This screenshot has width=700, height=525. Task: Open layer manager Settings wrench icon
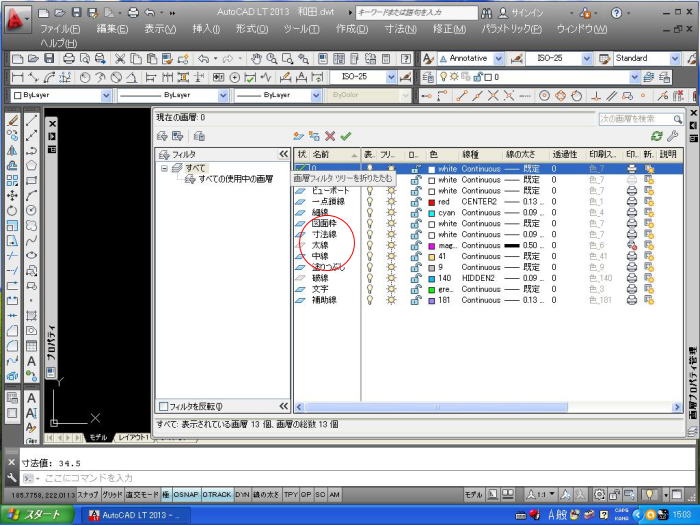pos(672,136)
